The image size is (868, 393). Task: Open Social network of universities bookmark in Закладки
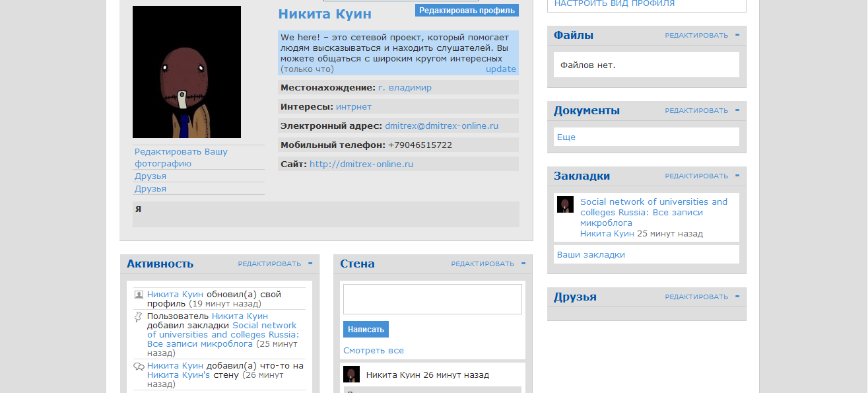(x=653, y=212)
